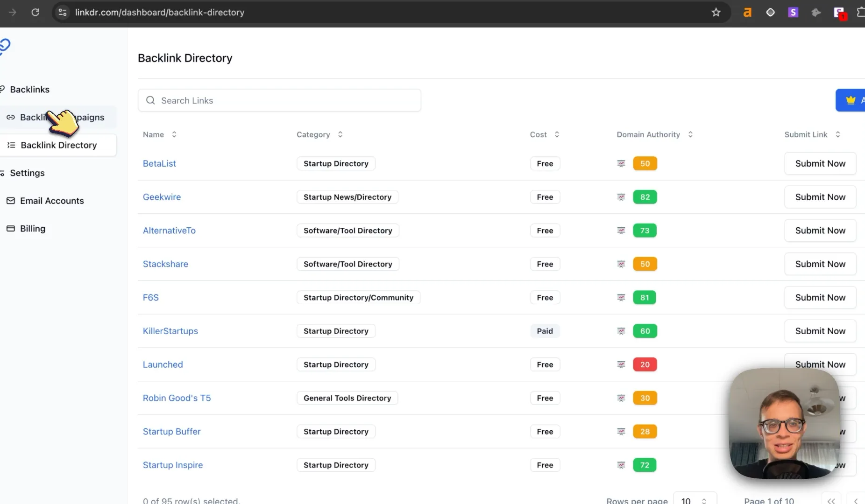The image size is (865, 504).
Task: Open the purple S browser extension
Action: 793,13
